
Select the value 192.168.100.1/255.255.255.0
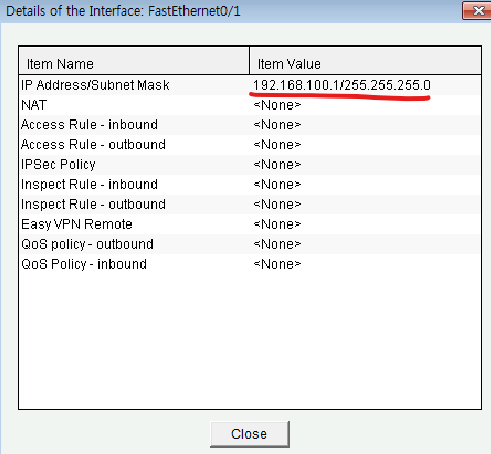pyautogui.click(x=342, y=85)
